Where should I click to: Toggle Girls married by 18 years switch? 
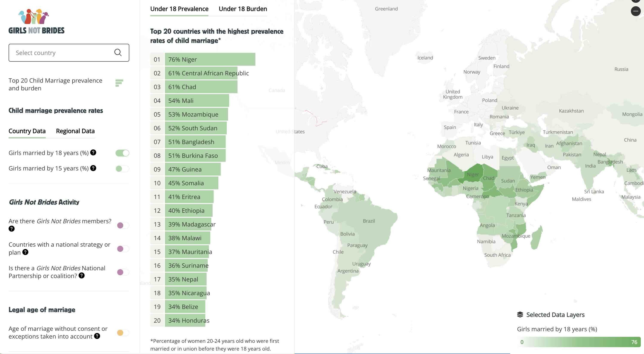point(122,153)
